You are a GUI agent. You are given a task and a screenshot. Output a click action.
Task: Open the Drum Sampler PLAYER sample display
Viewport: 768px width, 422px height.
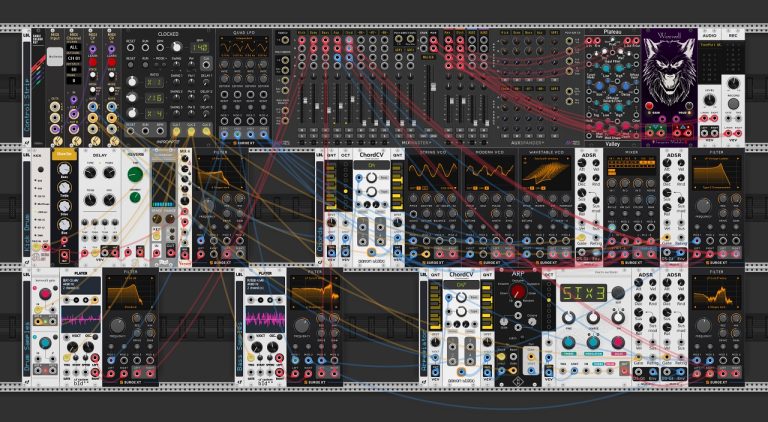[80, 285]
